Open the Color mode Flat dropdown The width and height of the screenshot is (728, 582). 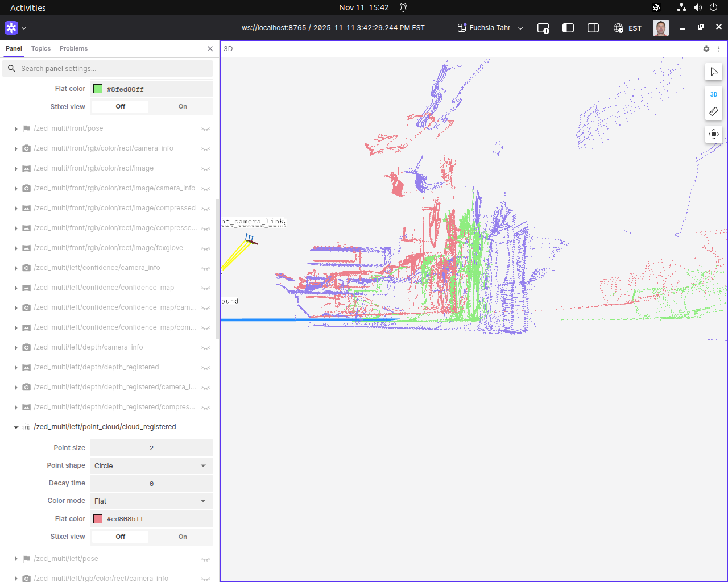151,501
